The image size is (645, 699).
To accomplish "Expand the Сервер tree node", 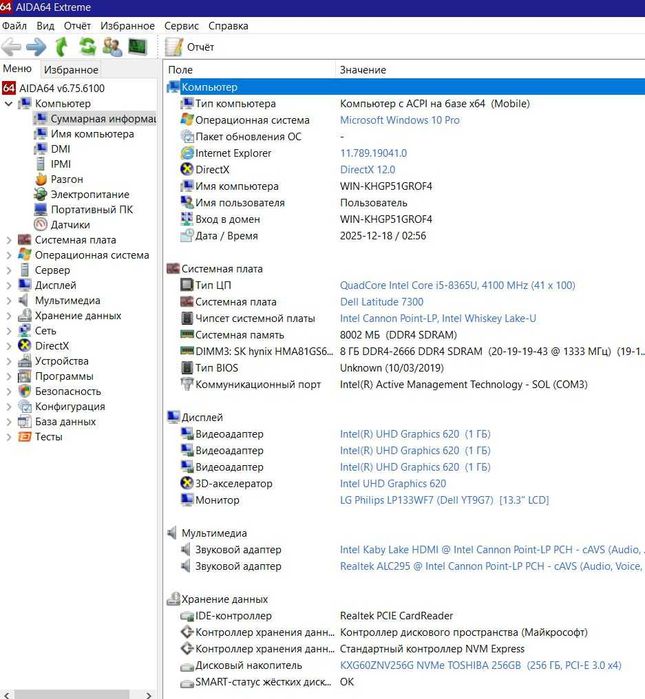I will coord(8,270).
